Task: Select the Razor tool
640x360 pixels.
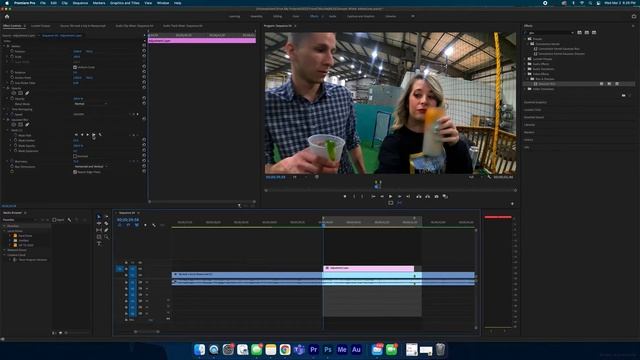Action: point(106,223)
